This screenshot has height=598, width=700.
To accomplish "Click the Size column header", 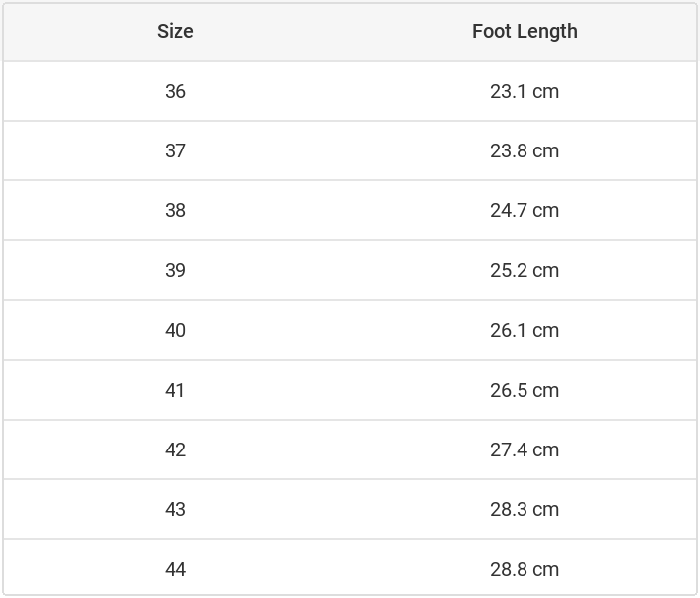I will 175,31.
